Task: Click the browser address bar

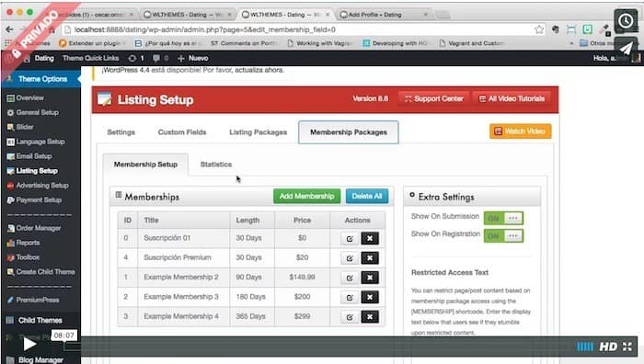Action: (x=298, y=29)
